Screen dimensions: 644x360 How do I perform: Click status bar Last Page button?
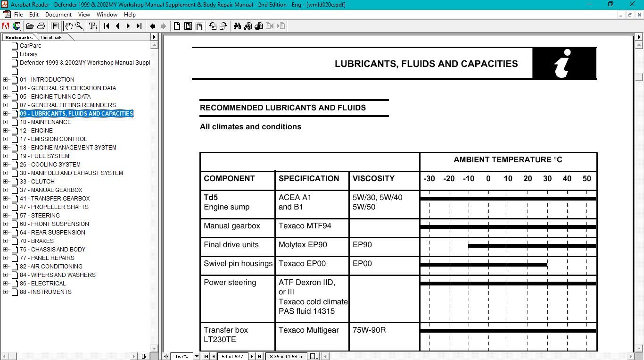click(x=259, y=356)
